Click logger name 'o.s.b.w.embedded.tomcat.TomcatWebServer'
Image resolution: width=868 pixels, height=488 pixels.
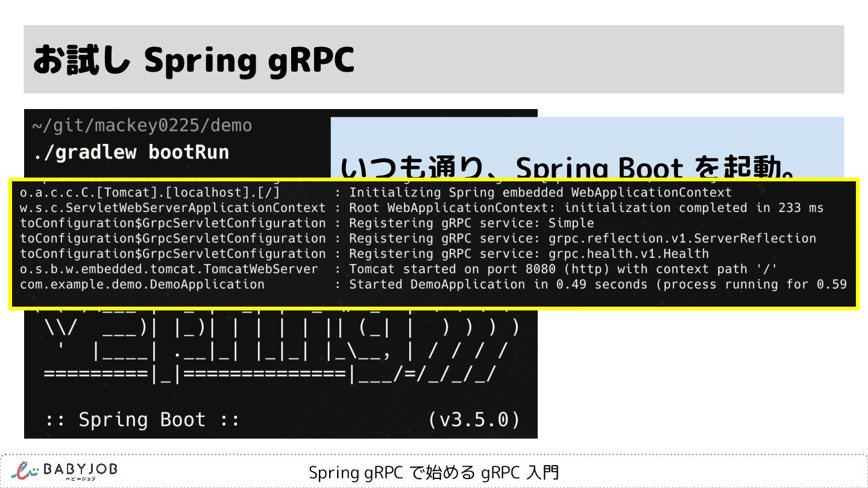169,269
